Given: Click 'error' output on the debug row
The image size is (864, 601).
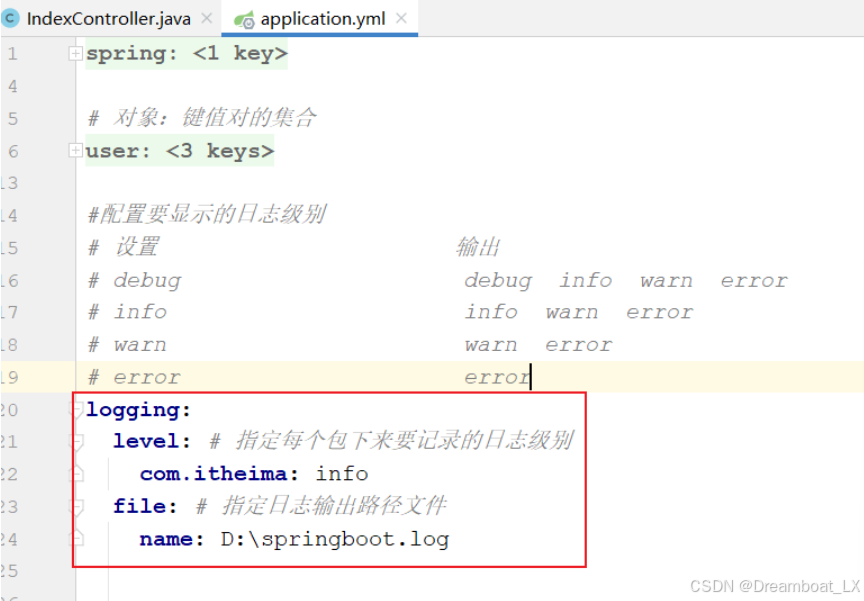Looking at the screenshot, I should (754, 280).
